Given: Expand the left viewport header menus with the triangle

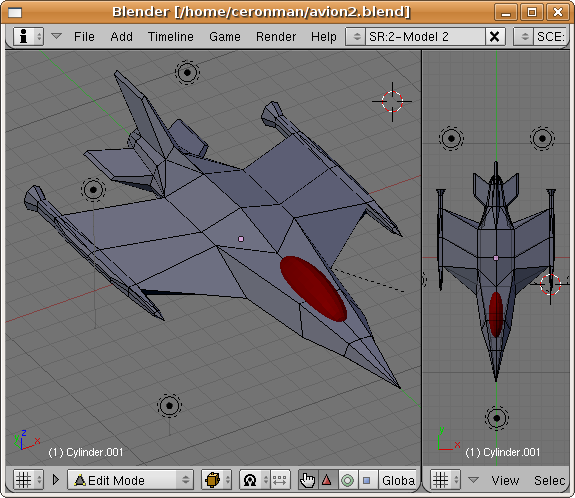Looking at the screenshot, I should 56,480.
